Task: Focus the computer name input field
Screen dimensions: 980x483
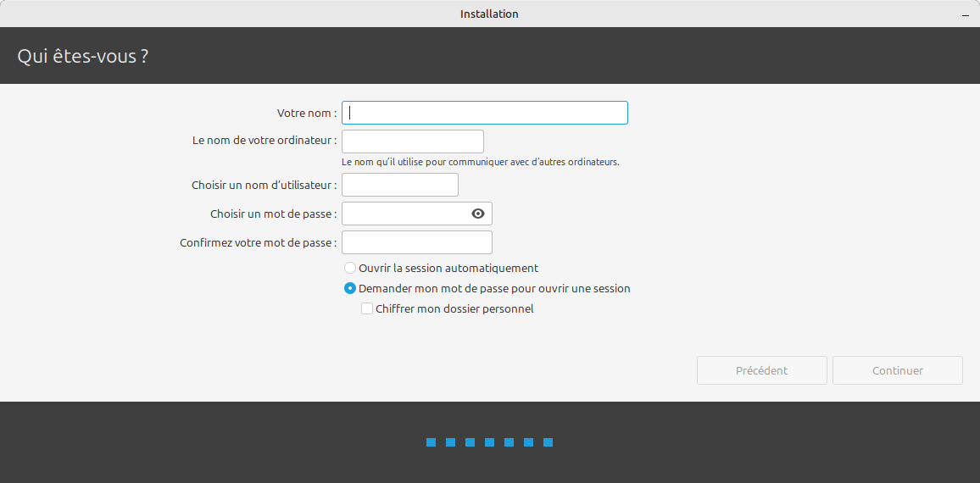Action: pyautogui.click(x=413, y=142)
